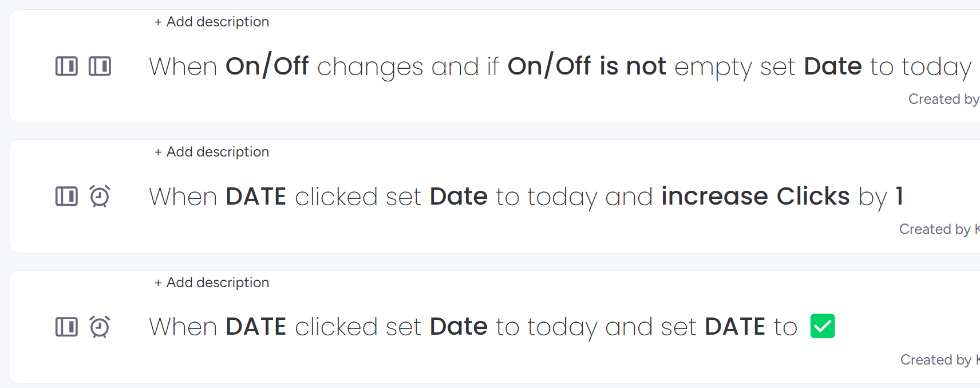Viewport: 980px width, 388px height.
Task: Click the green checkmark status value
Action: pos(822,327)
